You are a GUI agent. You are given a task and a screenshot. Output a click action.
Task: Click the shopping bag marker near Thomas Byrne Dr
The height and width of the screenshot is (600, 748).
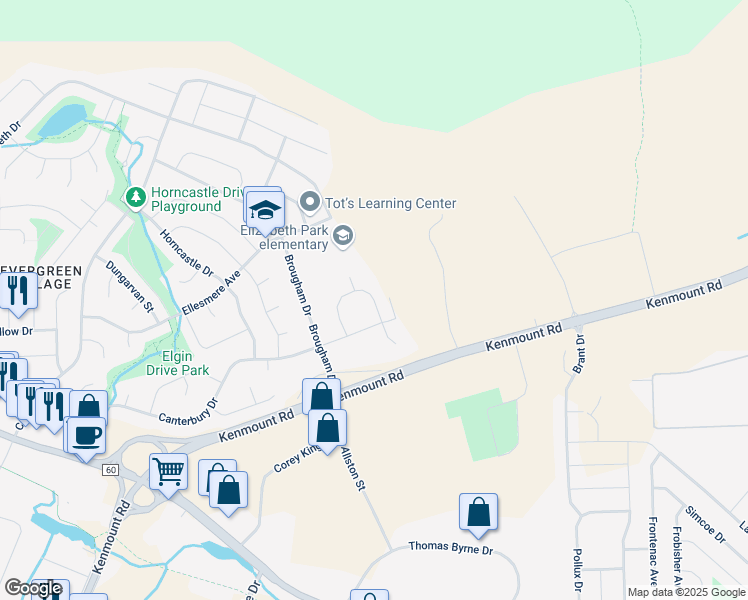tap(478, 512)
